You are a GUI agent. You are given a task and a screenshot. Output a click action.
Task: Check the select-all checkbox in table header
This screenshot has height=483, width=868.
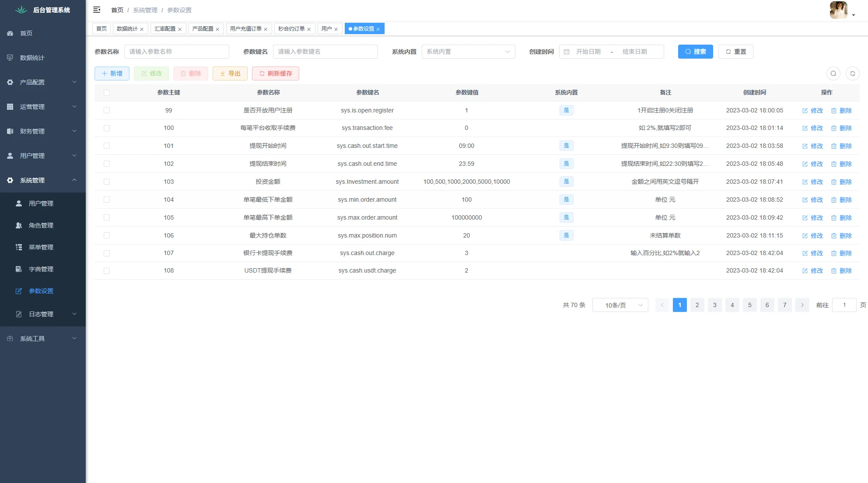tap(107, 92)
